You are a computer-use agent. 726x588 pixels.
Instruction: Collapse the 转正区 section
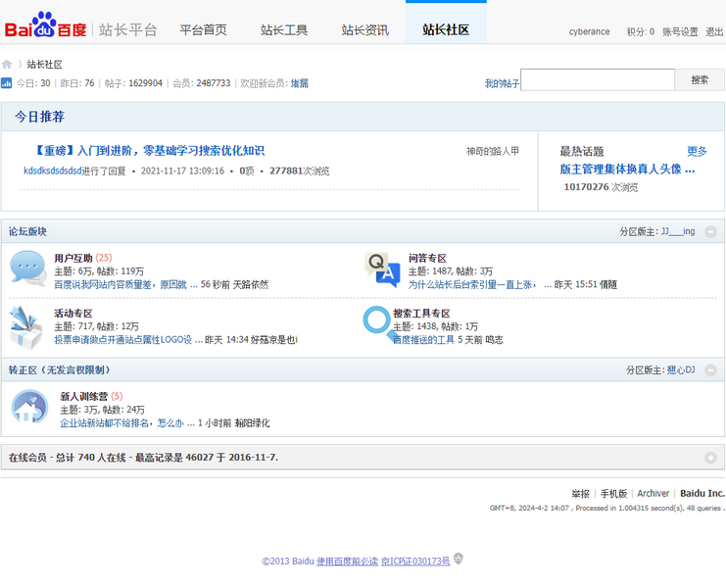[x=710, y=370]
